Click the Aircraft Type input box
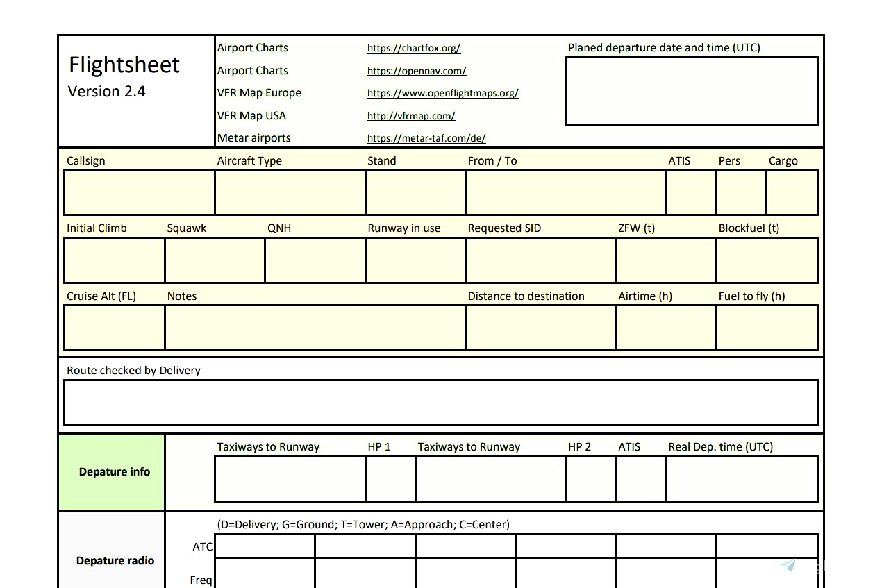The image size is (891, 588). (x=288, y=192)
